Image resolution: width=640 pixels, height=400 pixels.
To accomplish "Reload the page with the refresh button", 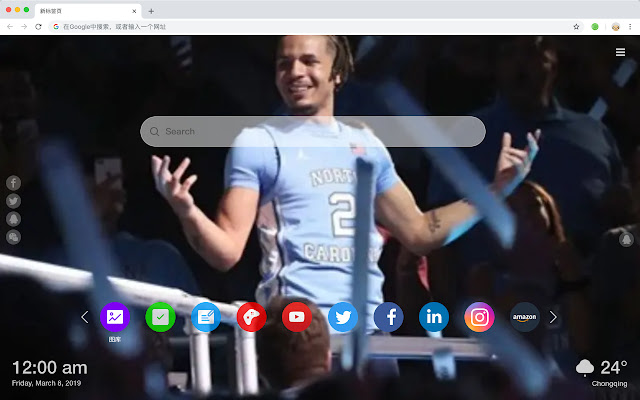I will coord(38,27).
